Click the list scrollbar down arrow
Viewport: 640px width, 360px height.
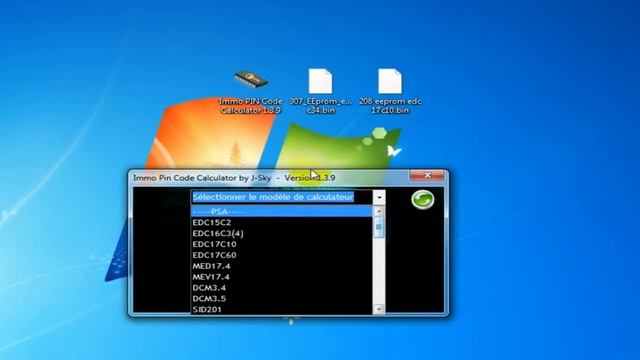coord(379,309)
